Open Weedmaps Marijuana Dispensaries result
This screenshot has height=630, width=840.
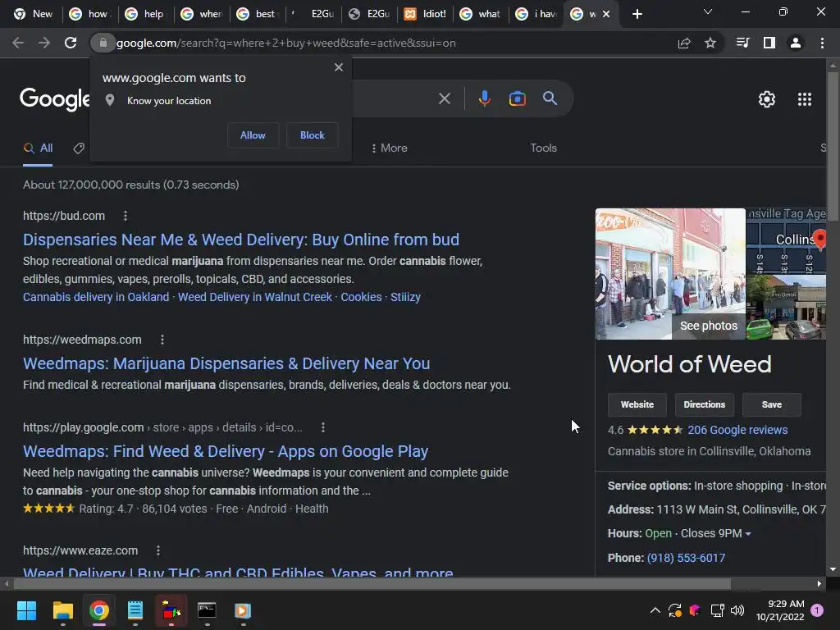point(226,363)
